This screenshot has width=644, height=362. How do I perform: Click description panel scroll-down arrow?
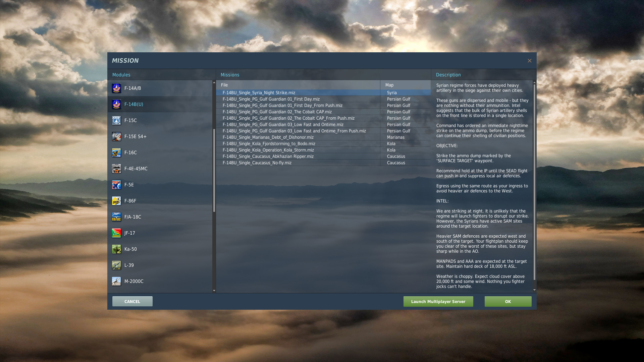coord(534,290)
